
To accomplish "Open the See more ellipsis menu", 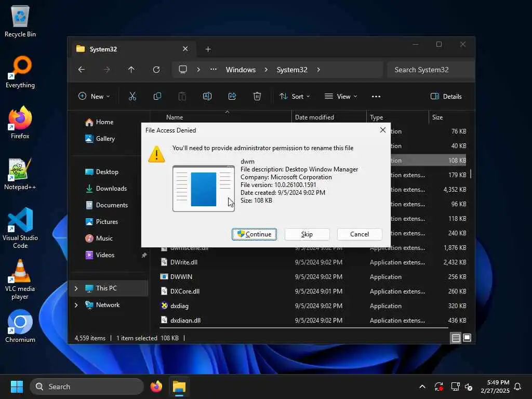I will pyautogui.click(x=376, y=96).
